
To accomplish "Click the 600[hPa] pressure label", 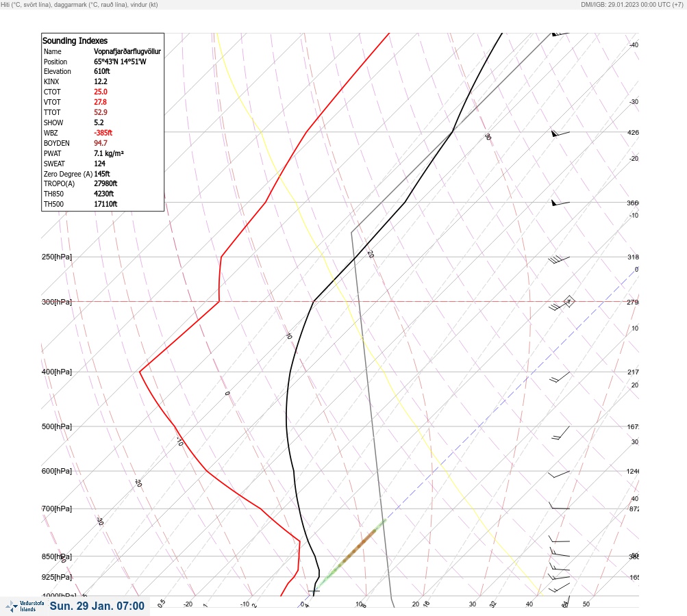I will click(57, 471).
